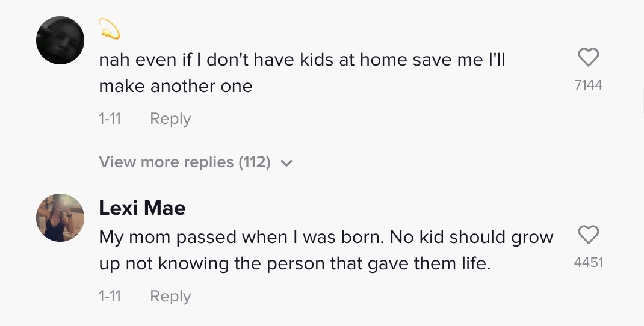
Task: Click the 4451 likes count
Action: [x=589, y=262]
